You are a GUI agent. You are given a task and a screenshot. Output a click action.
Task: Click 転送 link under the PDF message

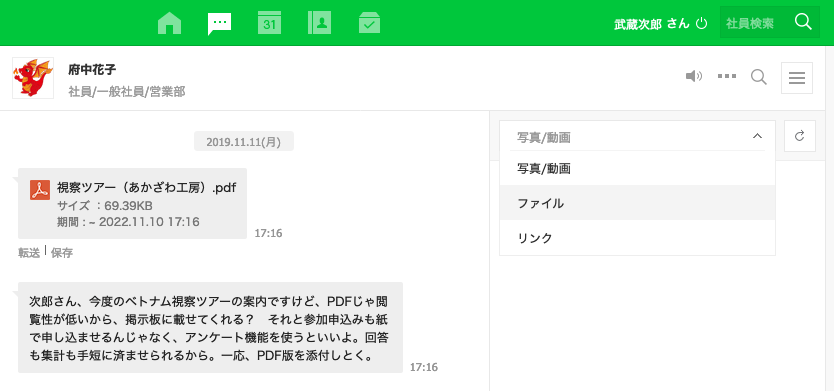click(29, 253)
